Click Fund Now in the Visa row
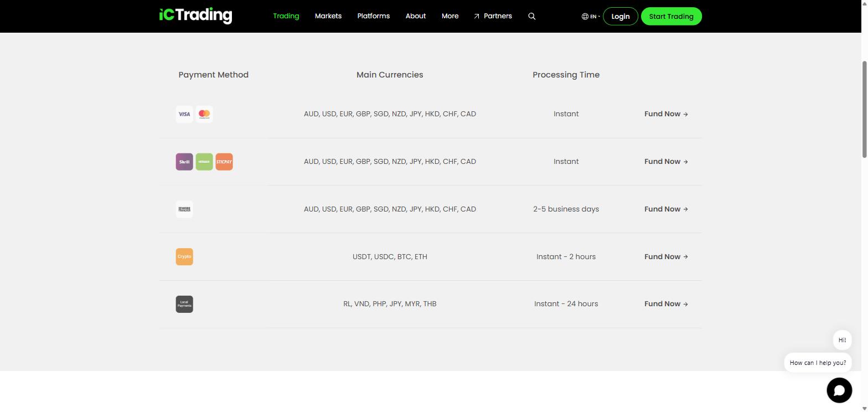This screenshot has height=412, width=868. coord(666,114)
